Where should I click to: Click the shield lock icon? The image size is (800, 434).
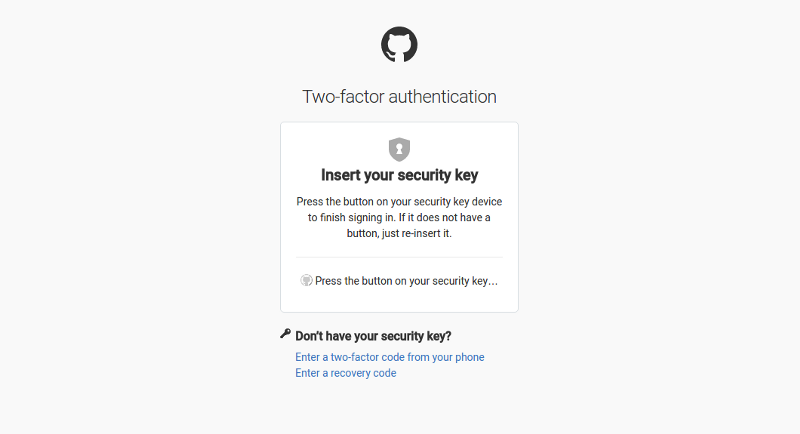point(399,149)
